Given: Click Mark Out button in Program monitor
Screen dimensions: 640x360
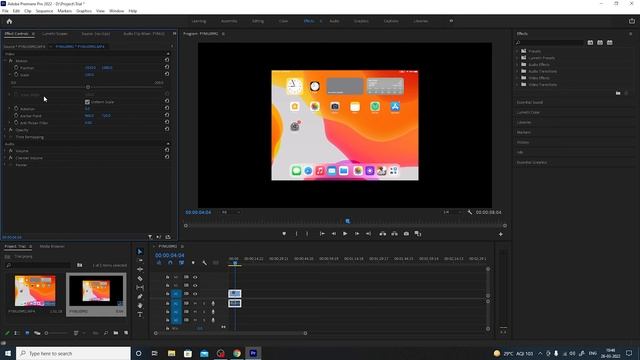Looking at the screenshot, I should click(x=307, y=234).
